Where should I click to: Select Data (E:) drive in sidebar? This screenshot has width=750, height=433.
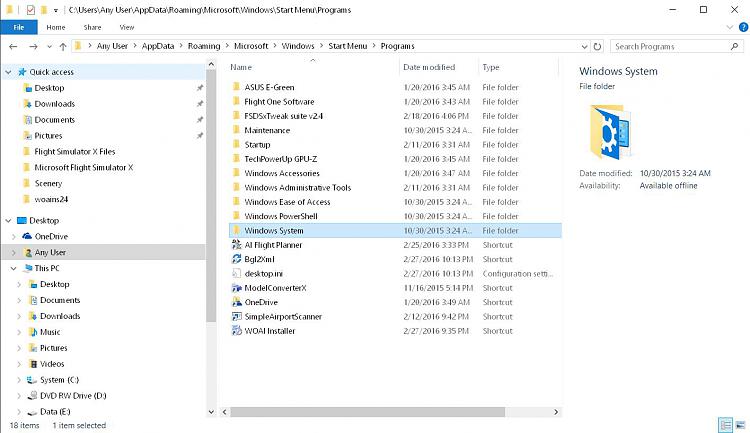[x=48, y=411]
